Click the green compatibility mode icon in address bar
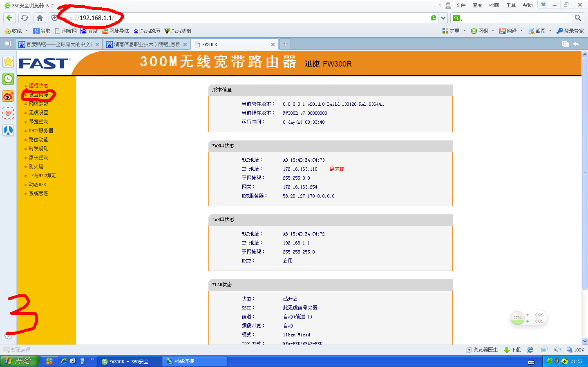 pyautogui.click(x=434, y=18)
